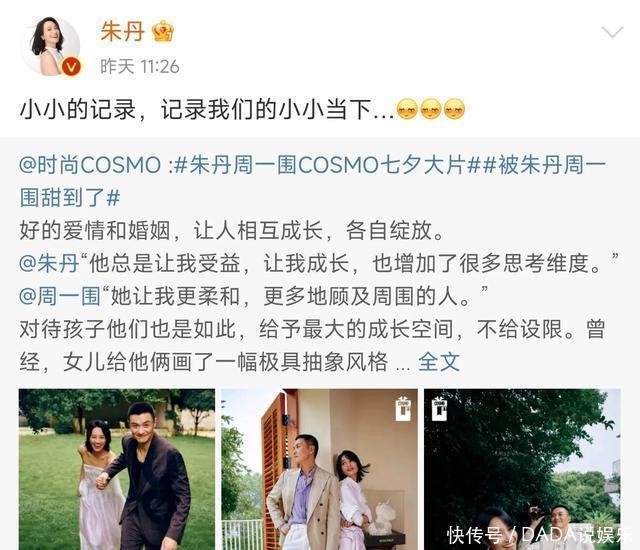Open the third photo with the trees
This screenshot has width=640, height=550.
tap(522, 469)
